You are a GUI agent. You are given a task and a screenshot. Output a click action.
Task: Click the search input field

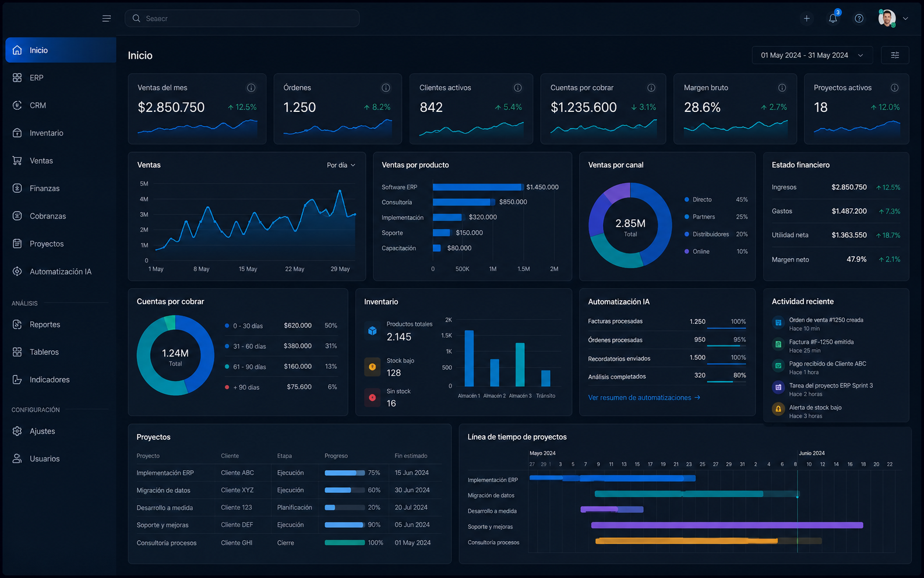pos(242,19)
